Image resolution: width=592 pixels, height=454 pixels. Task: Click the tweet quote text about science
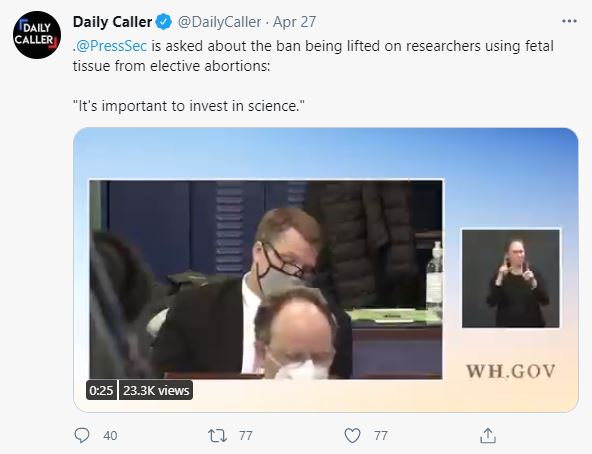188,106
